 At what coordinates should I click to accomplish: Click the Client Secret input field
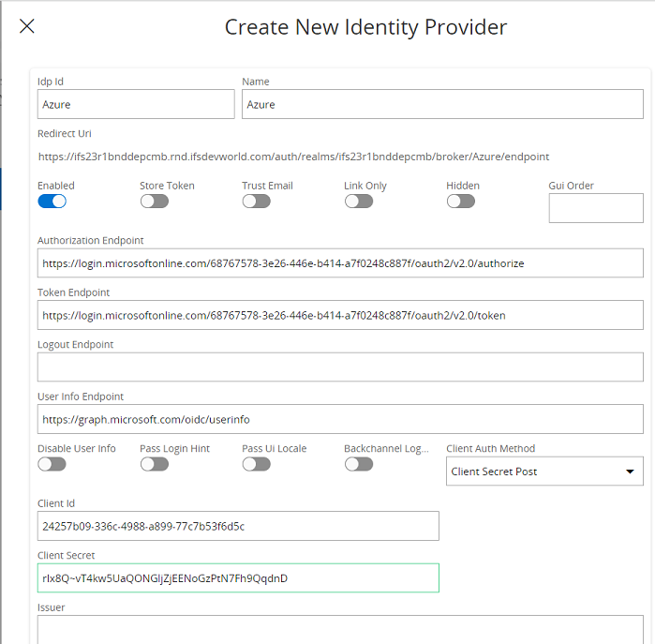[x=238, y=577]
